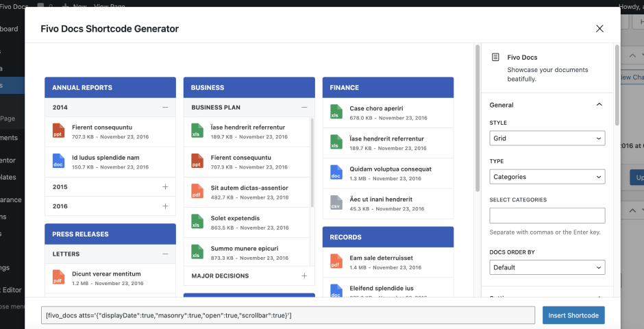Click the ppt icon of Fierent consequuntu under 2014
The image size is (644, 329).
point(59,131)
